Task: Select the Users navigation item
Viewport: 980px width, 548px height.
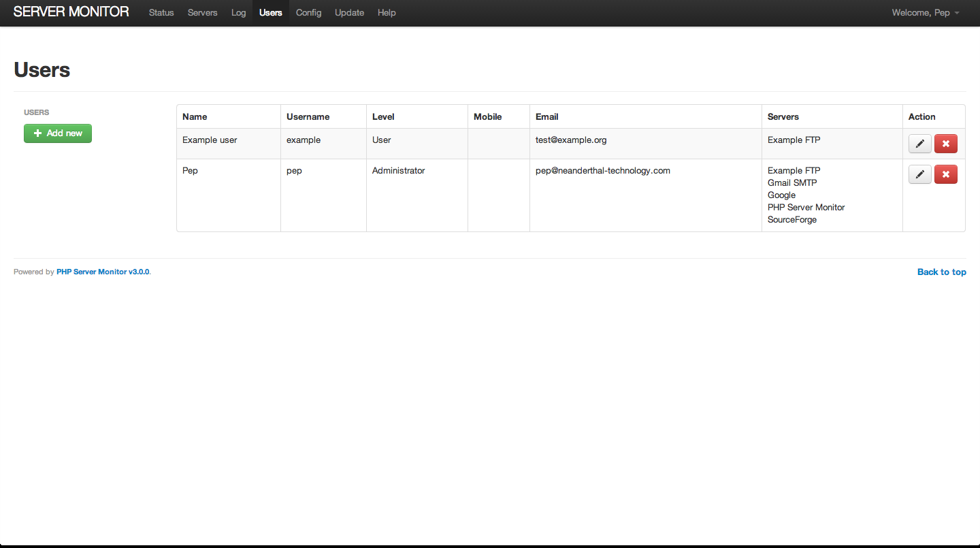Action: [270, 12]
